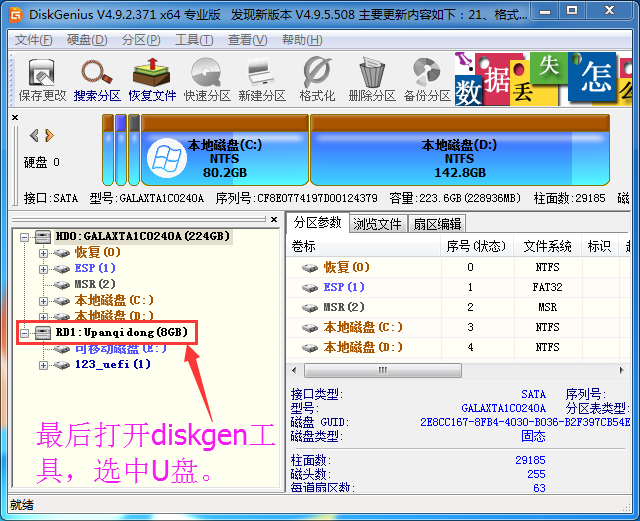The image size is (640, 521).
Task: Select ESP(1) row in partition table
Action: 457,287
